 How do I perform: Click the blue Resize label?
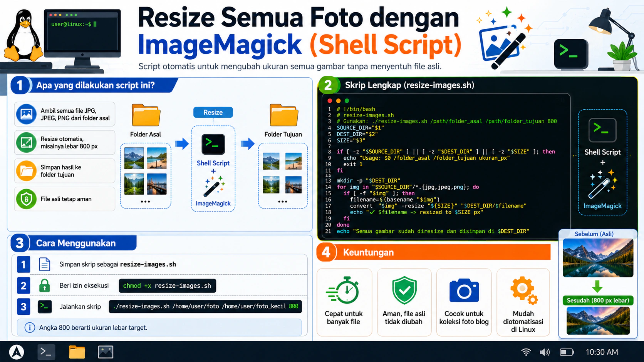213,112
